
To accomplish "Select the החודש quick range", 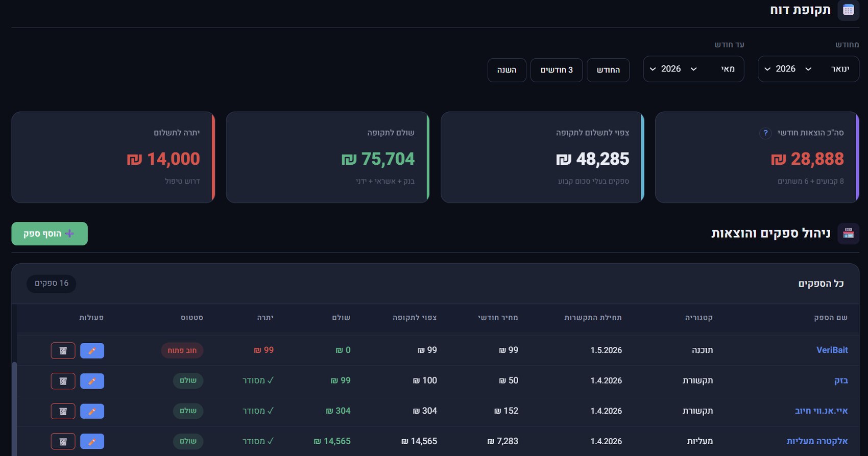I will click(608, 70).
